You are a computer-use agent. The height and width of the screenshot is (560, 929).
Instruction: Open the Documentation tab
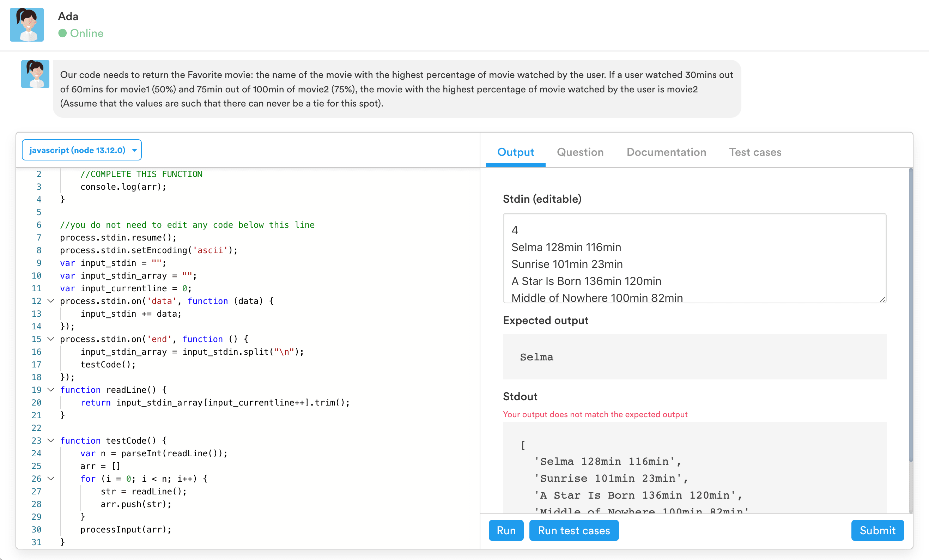tap(666, 152)
